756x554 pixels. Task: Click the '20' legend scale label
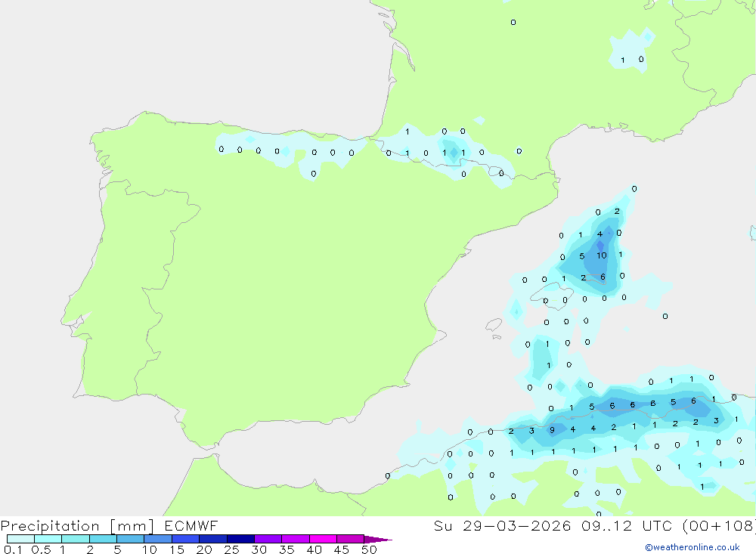pyautogui.click(x=204, y=549)
